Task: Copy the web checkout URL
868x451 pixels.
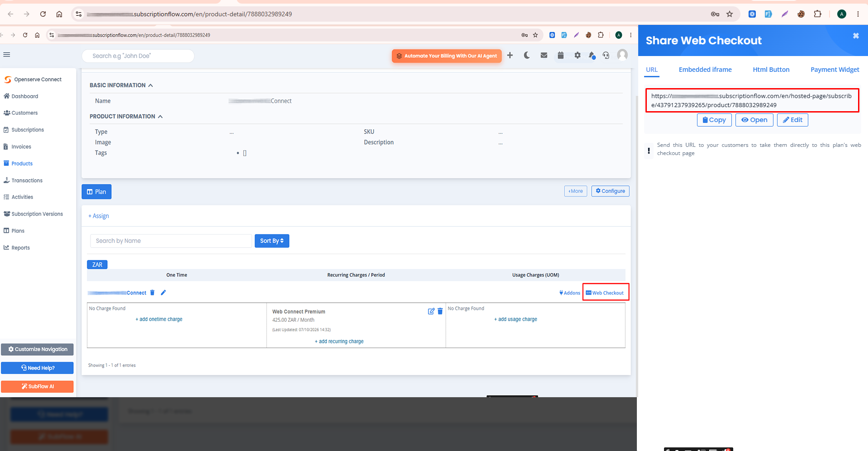Action: tap(714, 120)
